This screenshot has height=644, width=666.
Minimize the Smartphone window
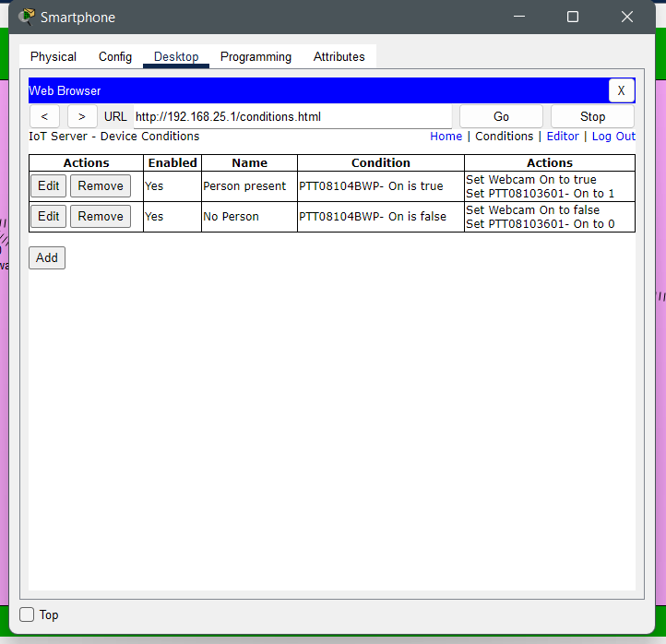pos(519,17)
